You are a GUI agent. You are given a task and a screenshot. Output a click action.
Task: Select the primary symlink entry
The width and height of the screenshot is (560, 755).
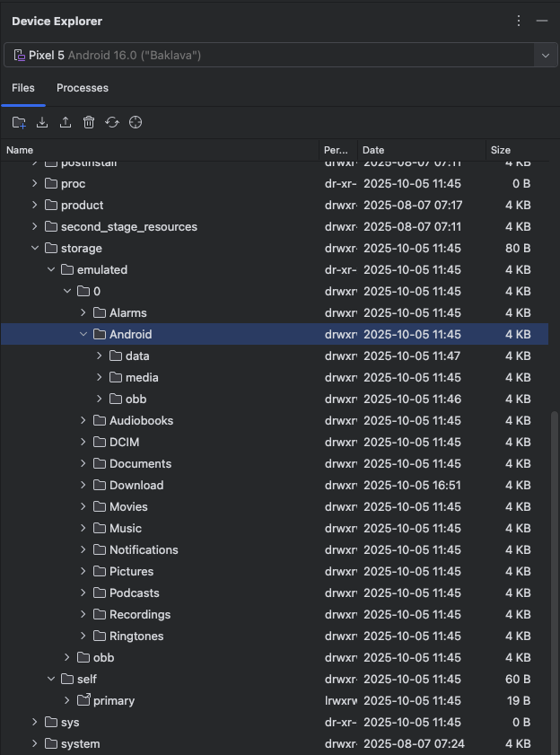click(x=114, y=701)
